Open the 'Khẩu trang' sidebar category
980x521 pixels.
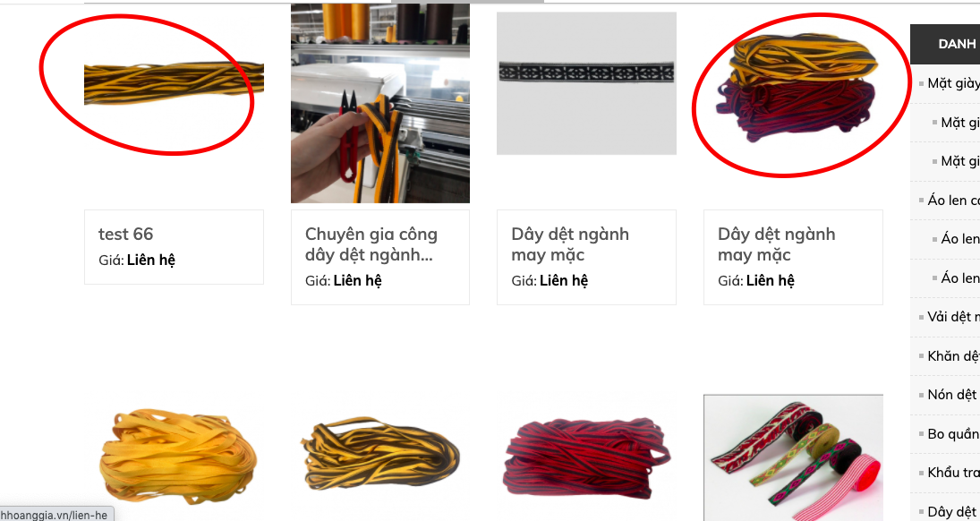click(x=953, y=473)
